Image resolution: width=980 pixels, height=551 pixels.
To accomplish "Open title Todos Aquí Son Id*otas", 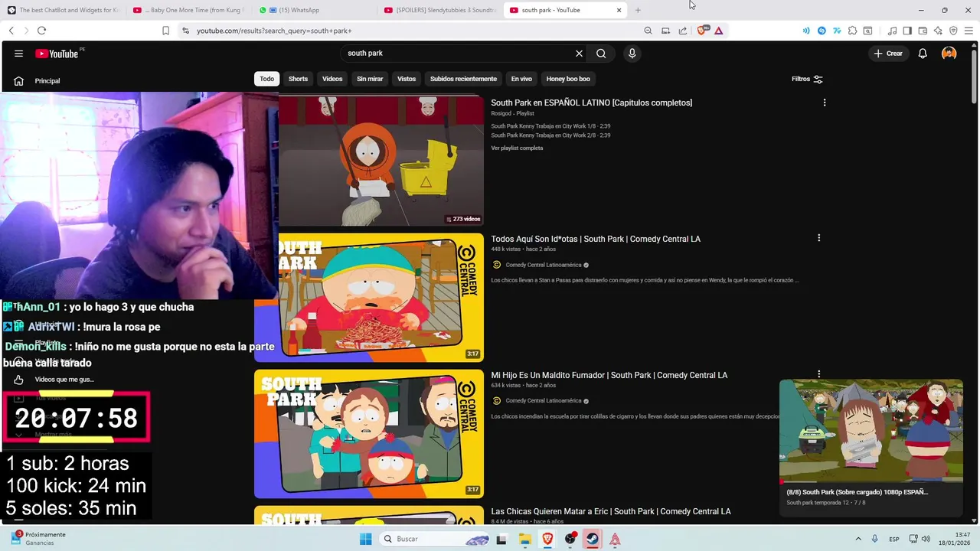I will click(596, 239).
